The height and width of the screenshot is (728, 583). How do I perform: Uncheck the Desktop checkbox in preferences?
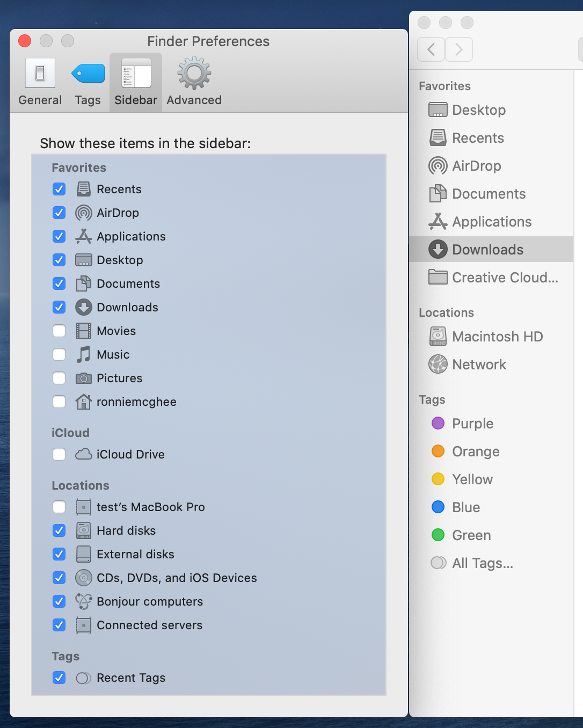[59, 260]
